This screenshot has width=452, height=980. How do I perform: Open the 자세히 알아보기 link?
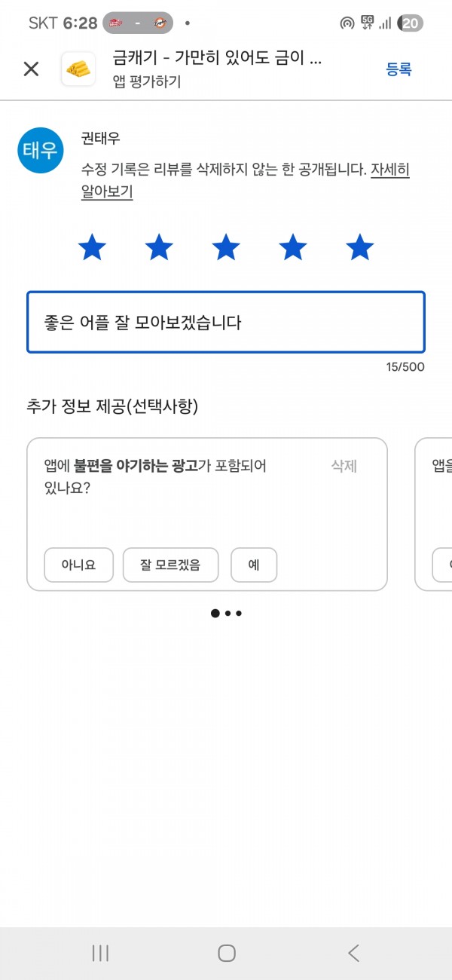(x=246, y=181)
